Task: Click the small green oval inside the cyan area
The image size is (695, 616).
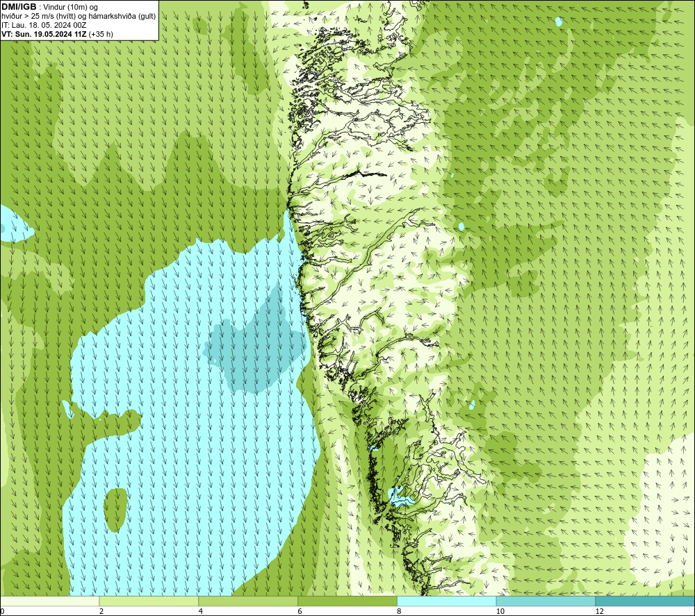Action: (x=115, y=510)
